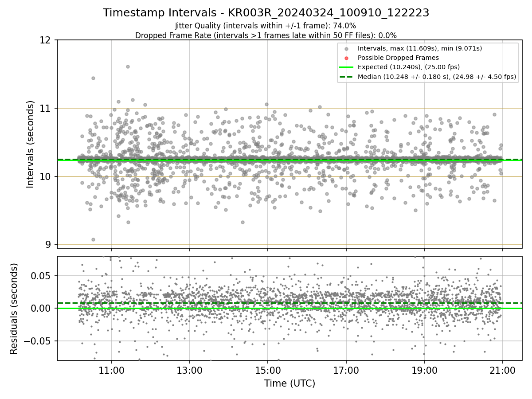Click the '0.05' tick on the residuals axis
Image resolution: width=532 pixels, height=399 pixels.
coord(42,276)
